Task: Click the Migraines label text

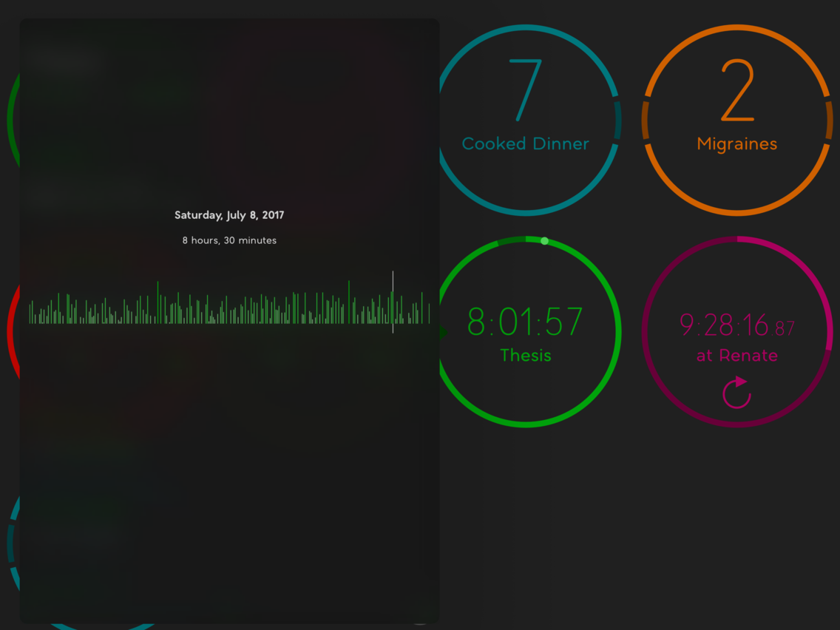Action: point(737,143)
